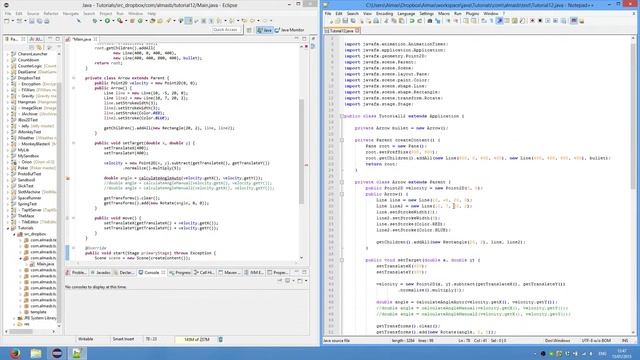Open the Notepad++ Plugins menu
This screenshot has height=360, width=640.
(472, 13)
